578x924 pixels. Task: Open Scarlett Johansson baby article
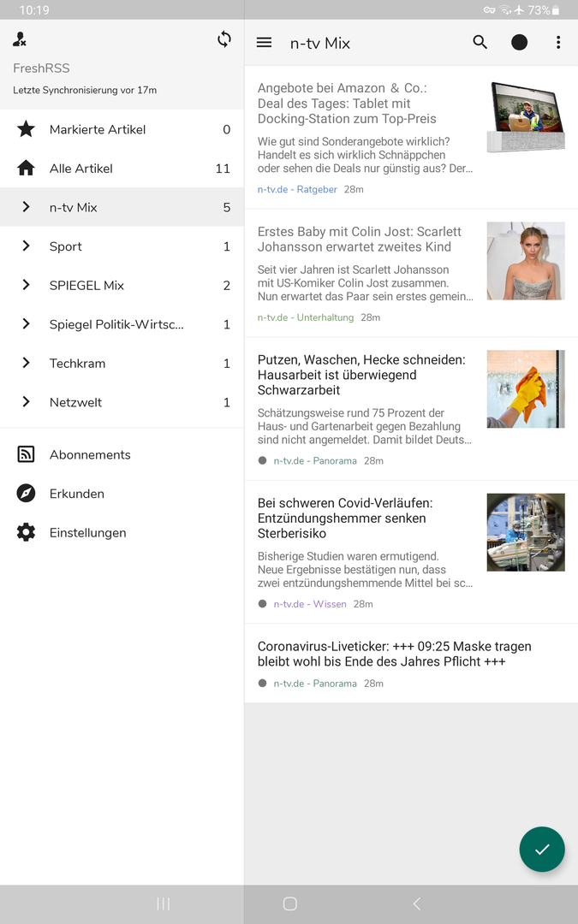click(x=411, y=273)
